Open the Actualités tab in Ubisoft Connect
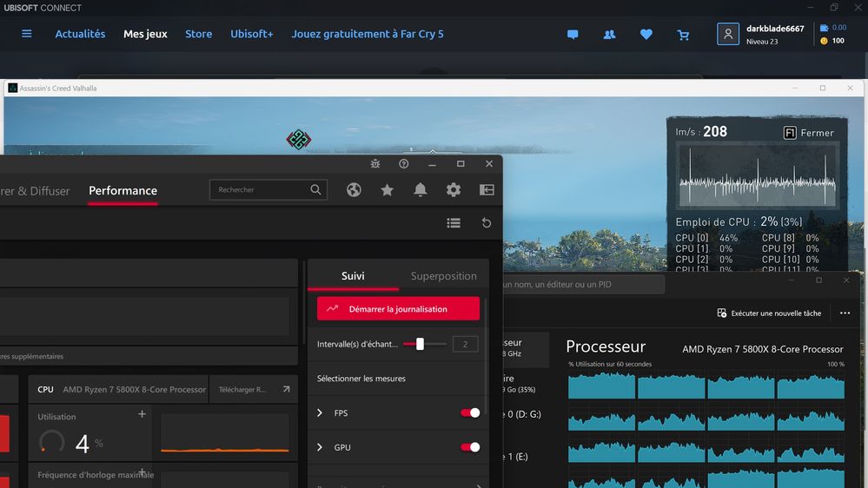This screenshot has width=868, height=488. tap(80, 34)
